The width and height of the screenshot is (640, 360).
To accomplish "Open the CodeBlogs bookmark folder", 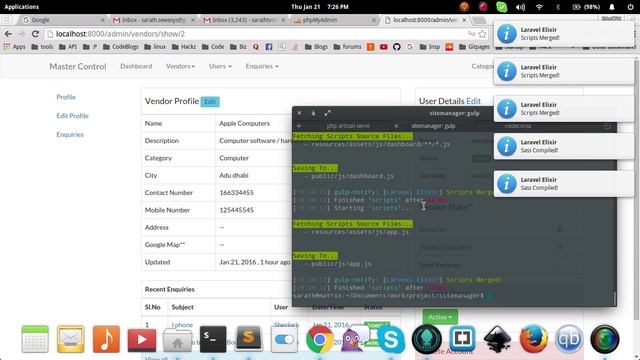I will point(120,47).
